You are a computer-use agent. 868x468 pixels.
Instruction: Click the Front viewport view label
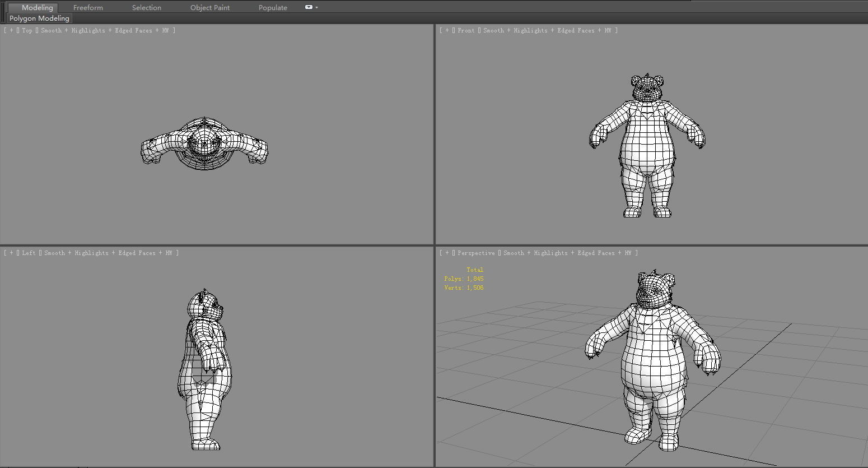(466, 31)
